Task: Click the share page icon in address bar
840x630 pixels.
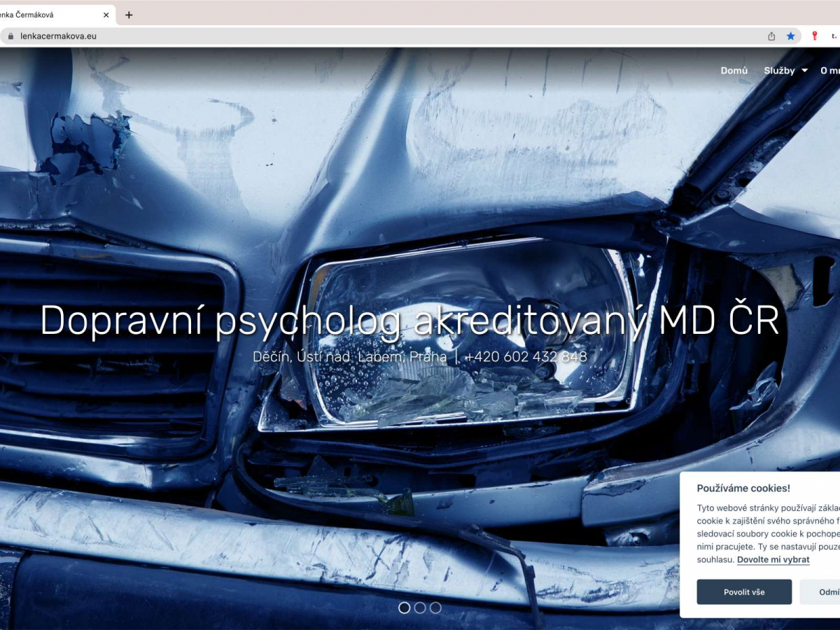Action: point(771,36)
